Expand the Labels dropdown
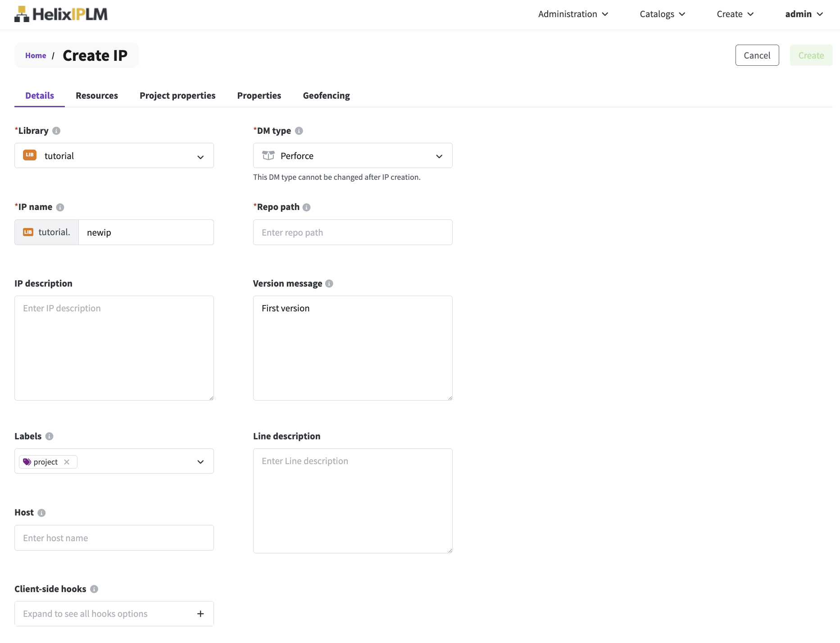Viewport: 840px width, 643px height. point(200,462)
